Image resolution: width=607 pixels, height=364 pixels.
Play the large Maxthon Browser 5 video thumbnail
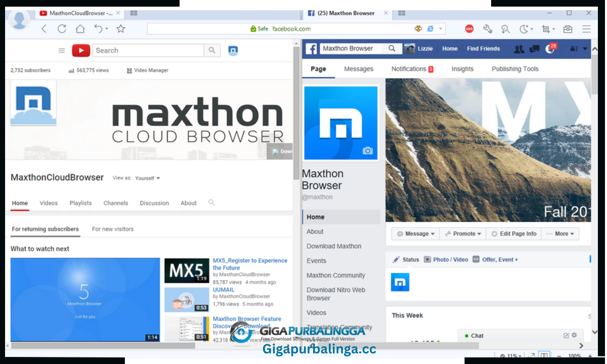[85, 300]
